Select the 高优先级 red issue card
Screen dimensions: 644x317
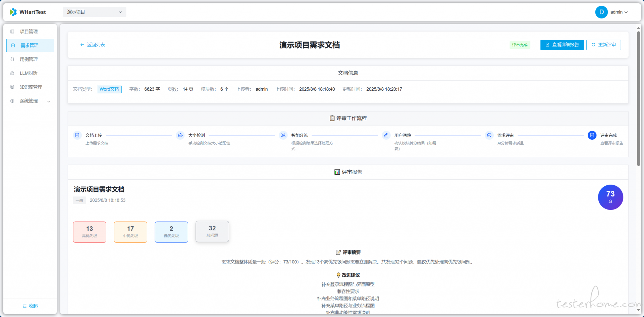pos(90,232)
